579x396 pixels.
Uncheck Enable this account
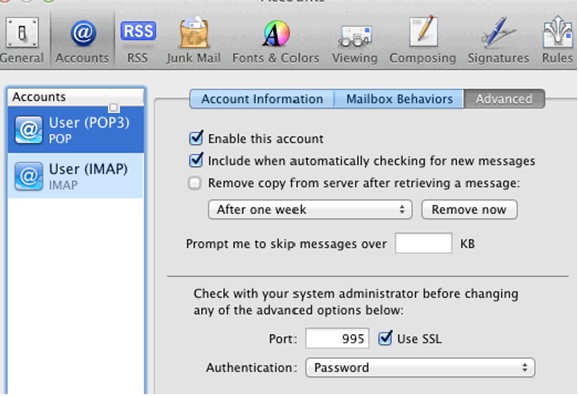pos(196,138)
